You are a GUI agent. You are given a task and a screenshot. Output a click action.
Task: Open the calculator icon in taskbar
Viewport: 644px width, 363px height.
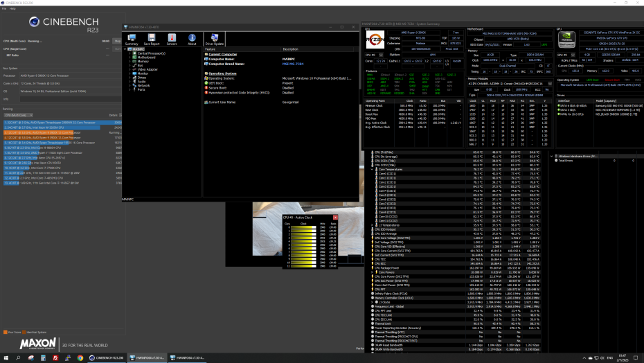43,357
